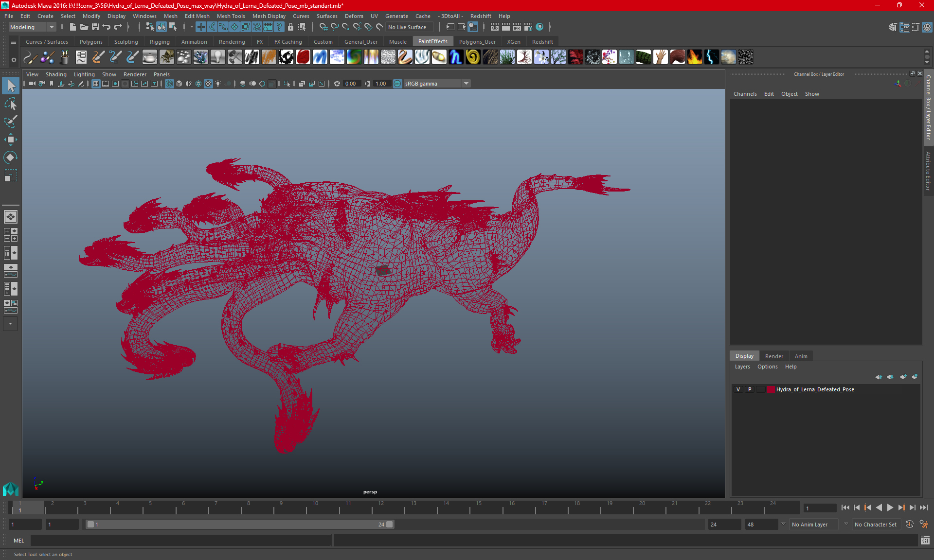Select the Lasso tool in toolbox

(11, 104)
